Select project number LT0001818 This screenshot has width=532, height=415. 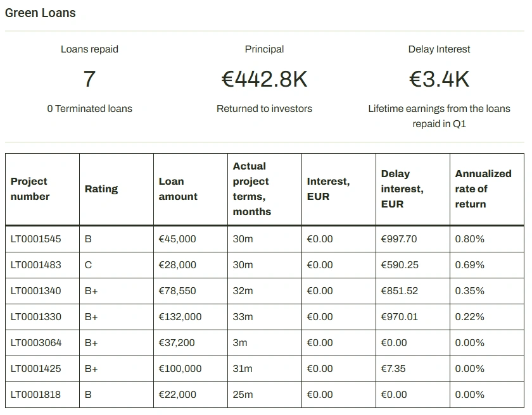pyautogui.click(x=36, y=395)
